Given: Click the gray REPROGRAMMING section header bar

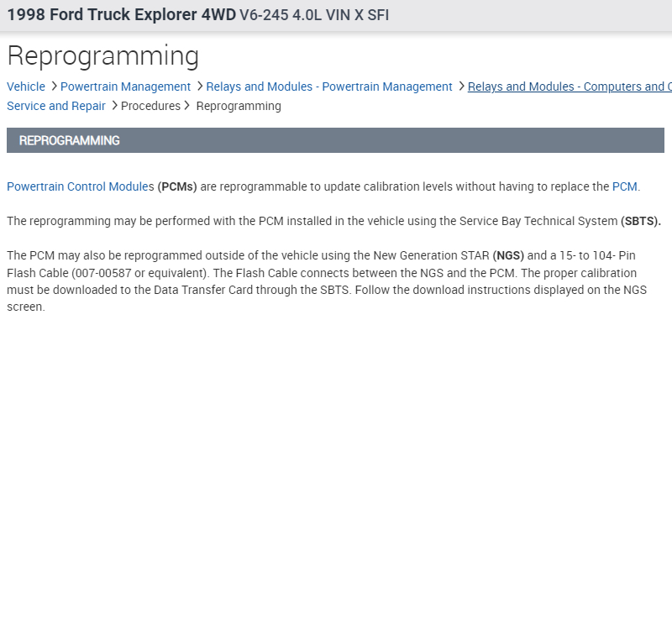Looking at the screenshot, I should (x=335, y=140).
